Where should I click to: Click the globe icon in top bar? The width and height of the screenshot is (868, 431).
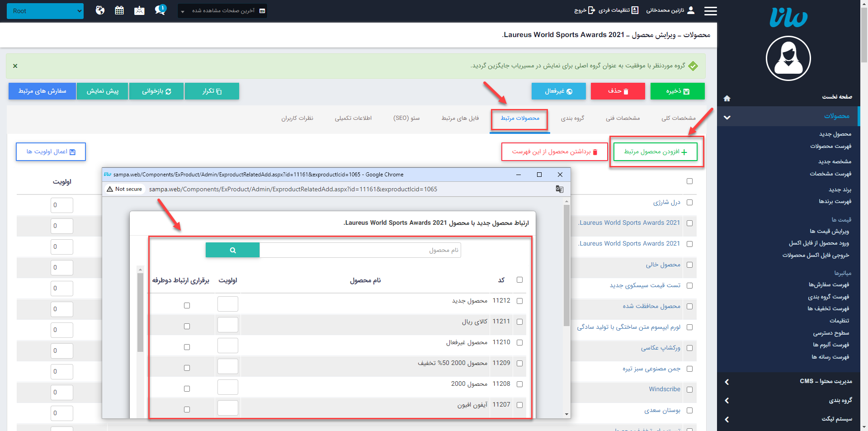100,10
